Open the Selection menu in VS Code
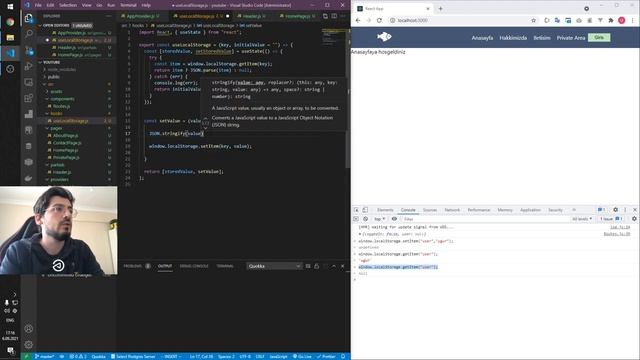 68,5
